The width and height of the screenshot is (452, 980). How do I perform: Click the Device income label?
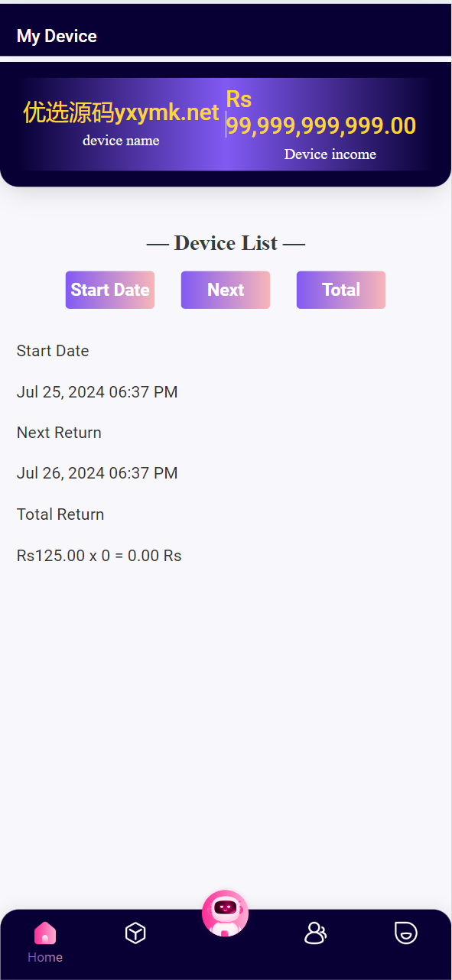(330, 154)
